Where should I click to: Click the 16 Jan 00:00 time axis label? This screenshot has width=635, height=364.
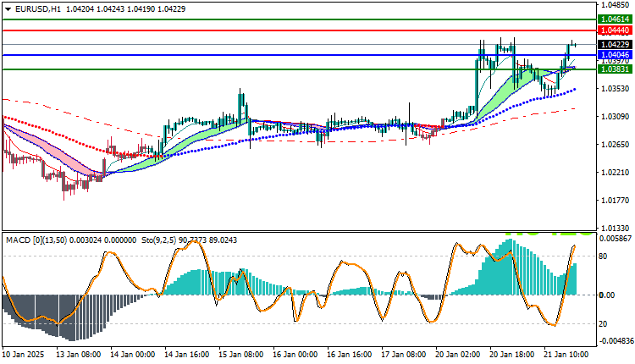[295, 355]
